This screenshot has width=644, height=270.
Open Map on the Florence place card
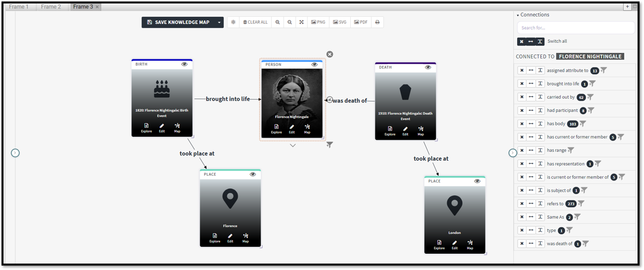pyautogui.click(x=245, y=238)
